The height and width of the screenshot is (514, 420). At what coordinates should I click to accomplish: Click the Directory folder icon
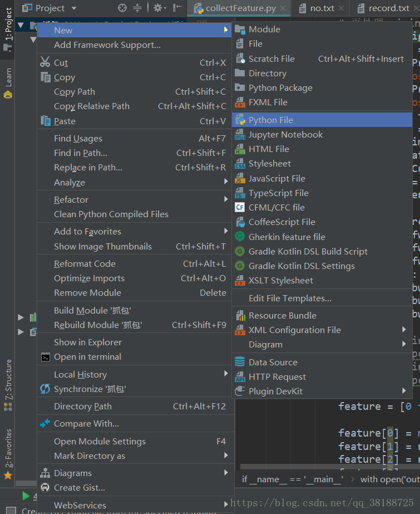pyautogui.click(x=240, y=73)
